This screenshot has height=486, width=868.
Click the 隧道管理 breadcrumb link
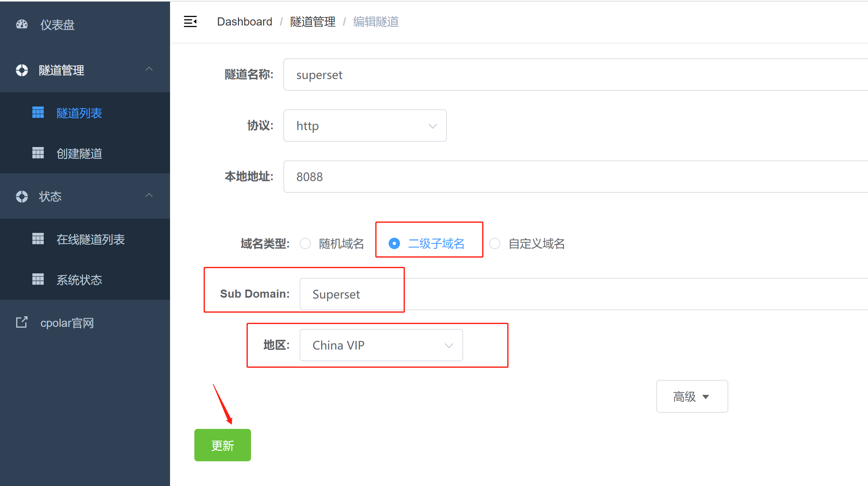[313, 21]
